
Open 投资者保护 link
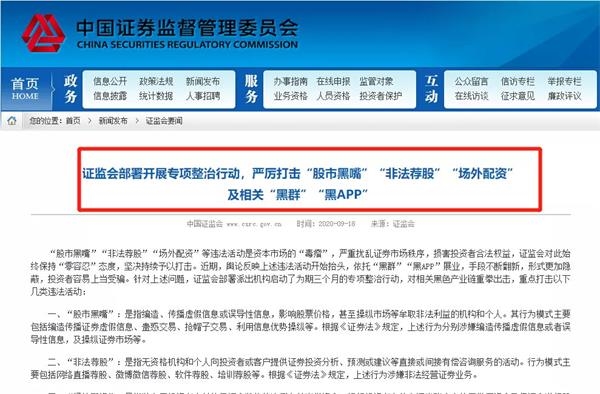380,96
